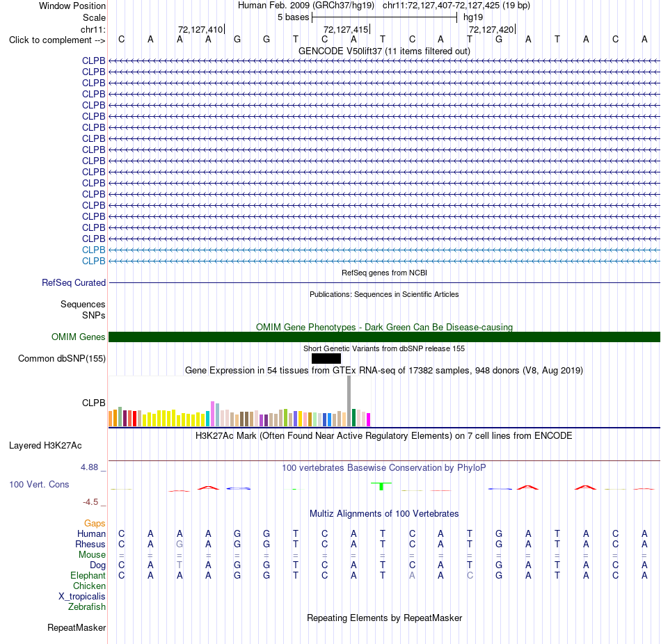This screenshot has width=661, height=644.
Task: Open the Layered H3K27Ac track label
Action: pos(45,446)
